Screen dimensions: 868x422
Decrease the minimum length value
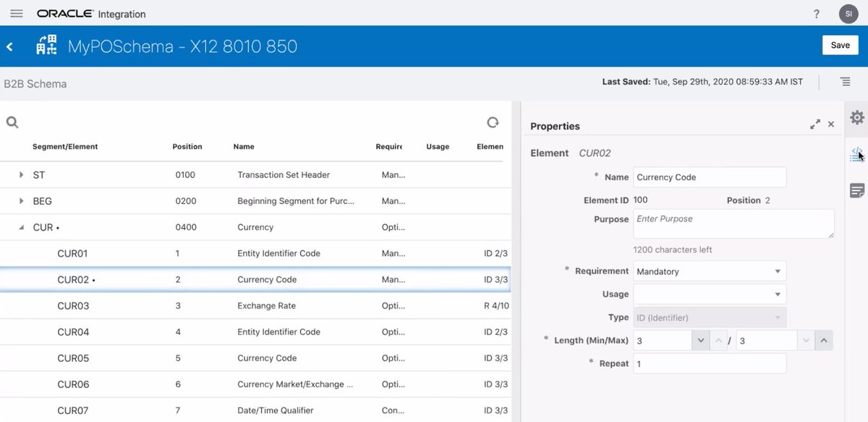click(699, 340)
